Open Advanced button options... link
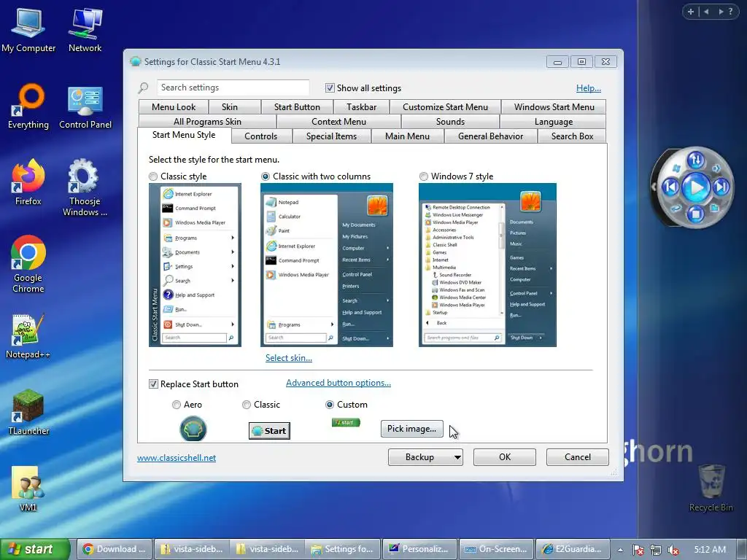 (338, 383)
